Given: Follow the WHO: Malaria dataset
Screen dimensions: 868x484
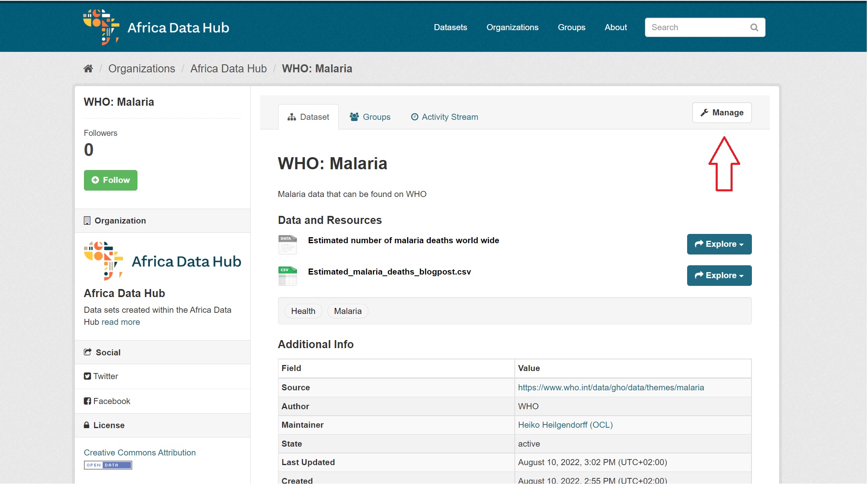Looking at the screenshot, I should [x=111, y=180].
